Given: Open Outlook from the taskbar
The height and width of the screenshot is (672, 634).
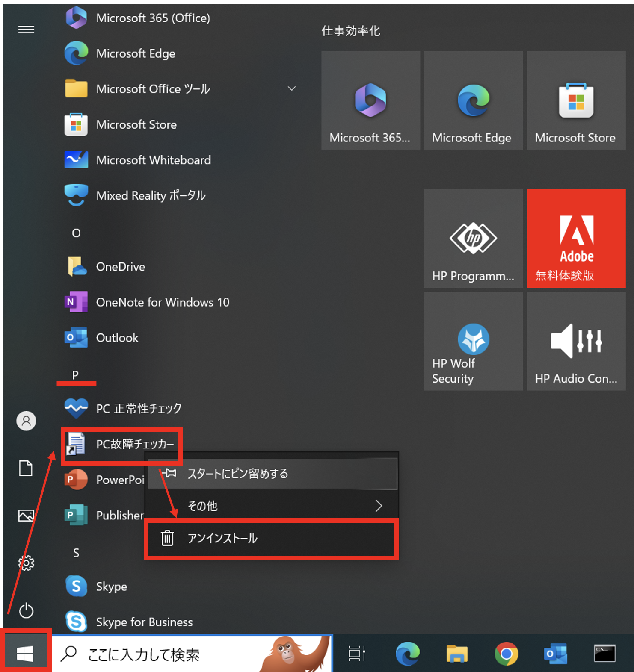Looking at the screenshot, I should tap(555, 653).
